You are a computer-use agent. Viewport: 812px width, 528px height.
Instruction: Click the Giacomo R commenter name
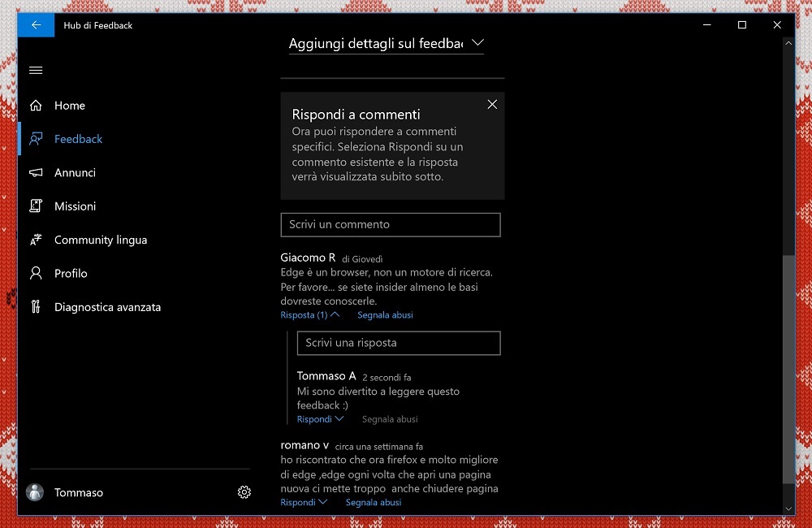308,258
